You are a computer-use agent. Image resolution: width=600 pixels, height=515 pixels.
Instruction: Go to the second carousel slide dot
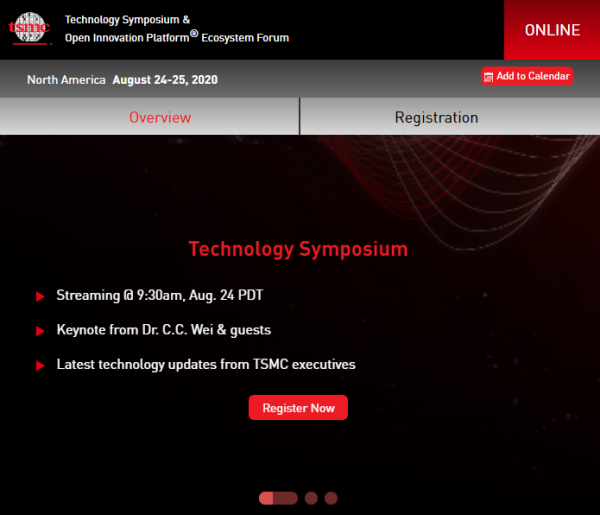pos(311,498)
